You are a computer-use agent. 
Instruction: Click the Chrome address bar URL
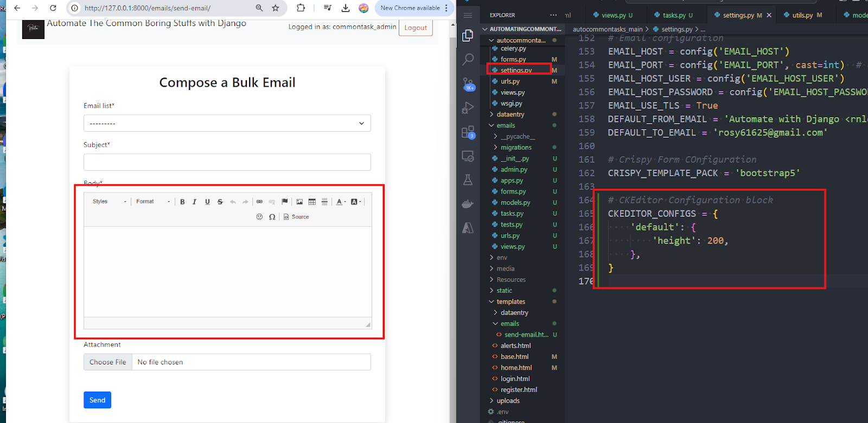(x=148, y=8)
